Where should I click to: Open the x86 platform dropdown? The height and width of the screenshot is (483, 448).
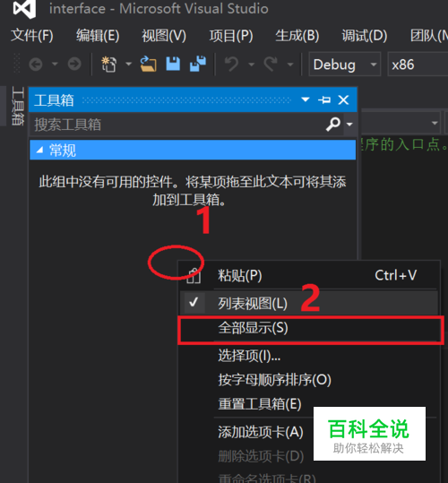[x=418, y=65]
